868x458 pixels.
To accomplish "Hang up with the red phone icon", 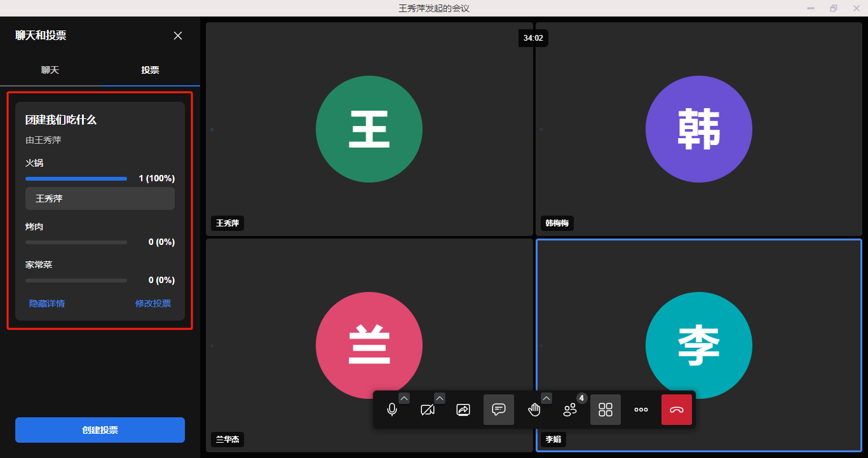I will pyautogui.click(x=677, y=410).
